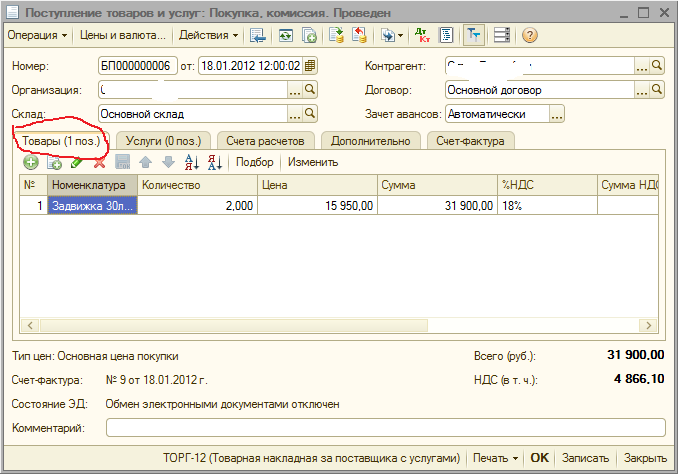
Task: Open the Печать dropdown at bottom
Action: (496, 458)
